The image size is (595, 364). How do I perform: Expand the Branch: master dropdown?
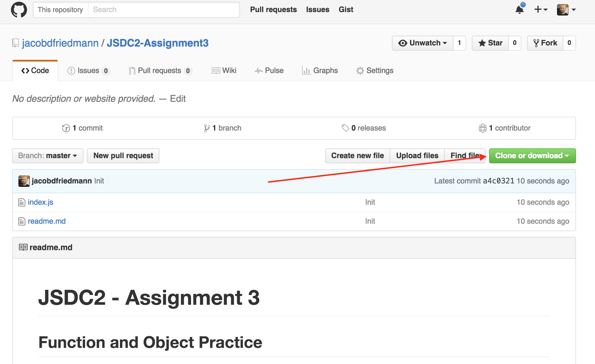click(x=48, y=156)
